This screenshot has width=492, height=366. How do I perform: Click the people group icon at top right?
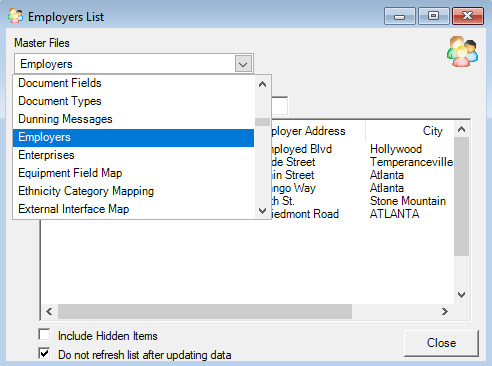pyautogui.click(x=462, y=52)
